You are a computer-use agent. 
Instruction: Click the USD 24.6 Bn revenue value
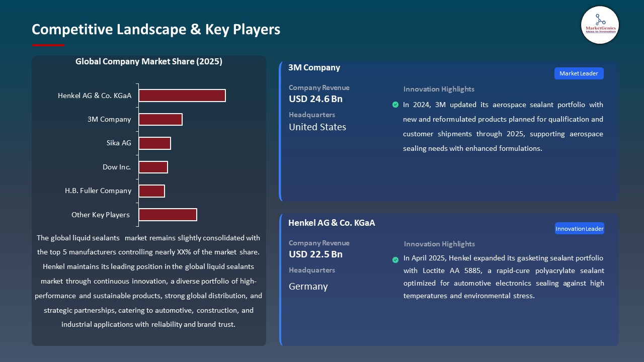tap(315, 99)
